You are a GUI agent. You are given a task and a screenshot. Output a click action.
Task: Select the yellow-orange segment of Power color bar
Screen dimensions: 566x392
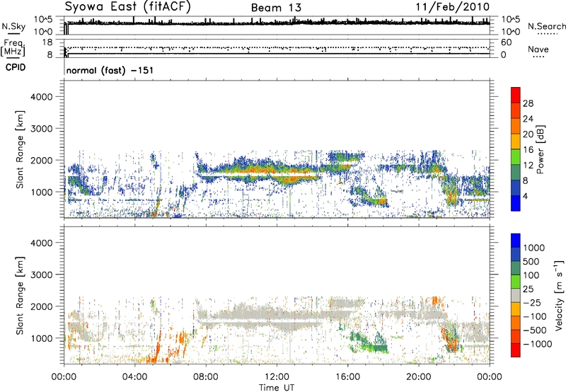(x=516, y=141)
